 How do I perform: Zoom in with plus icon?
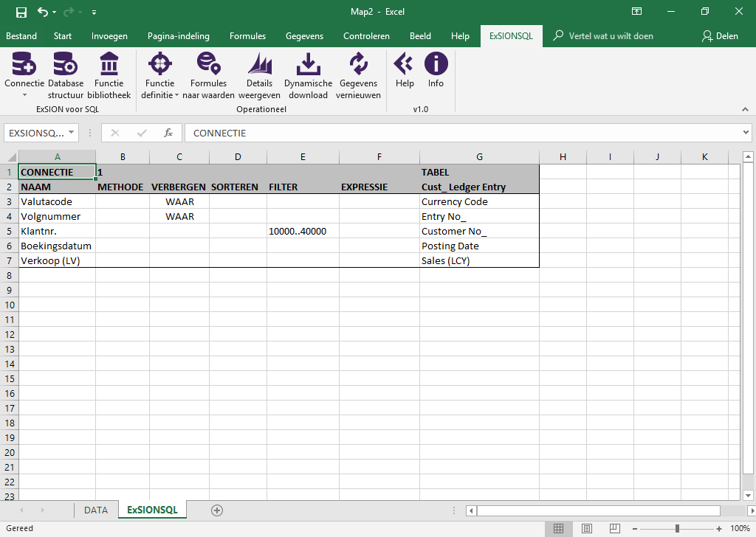click(719, 529)
